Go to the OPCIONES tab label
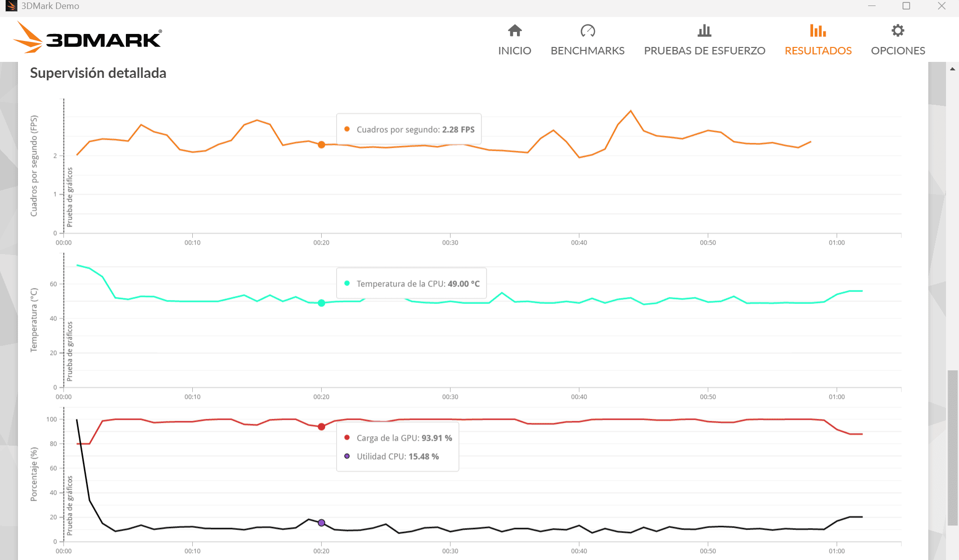 click(x=898, y=51)
